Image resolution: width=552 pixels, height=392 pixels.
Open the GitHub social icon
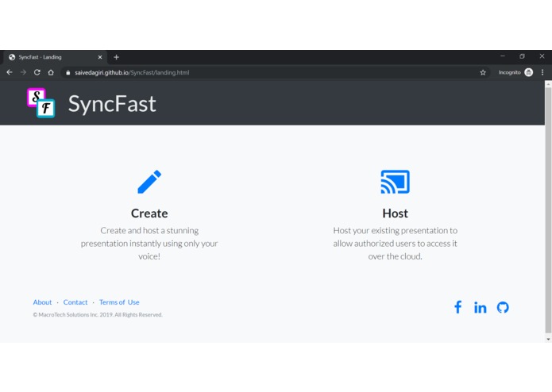(503, 307)
